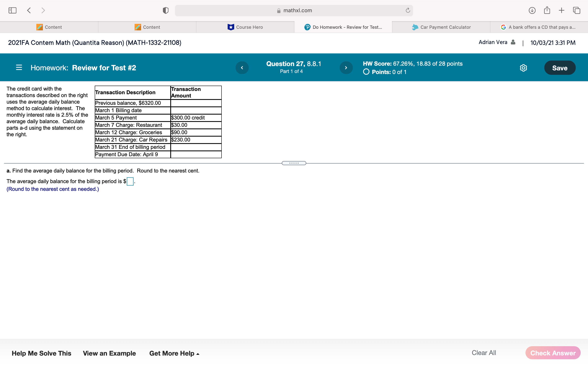Expand the Get More Help menu

point(174,353)
